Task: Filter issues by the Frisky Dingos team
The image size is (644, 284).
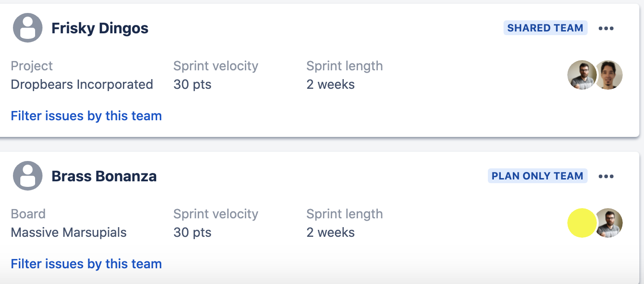Action: (86, 116)
